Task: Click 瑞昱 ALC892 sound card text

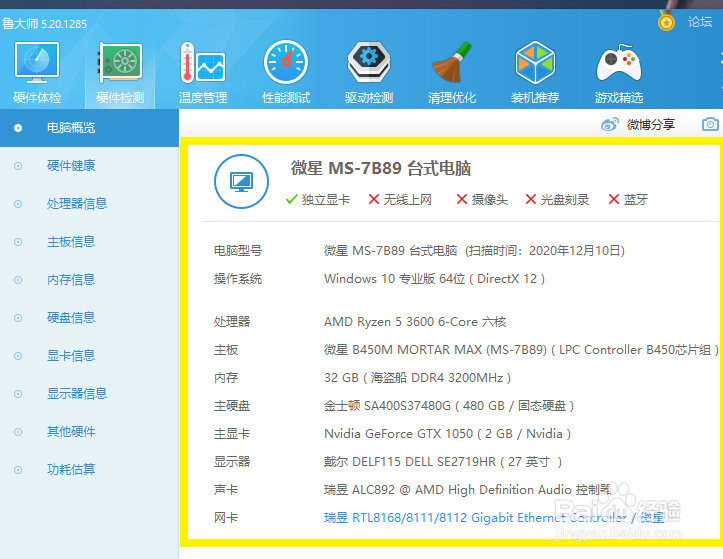Action: click(x=468, y=489)
